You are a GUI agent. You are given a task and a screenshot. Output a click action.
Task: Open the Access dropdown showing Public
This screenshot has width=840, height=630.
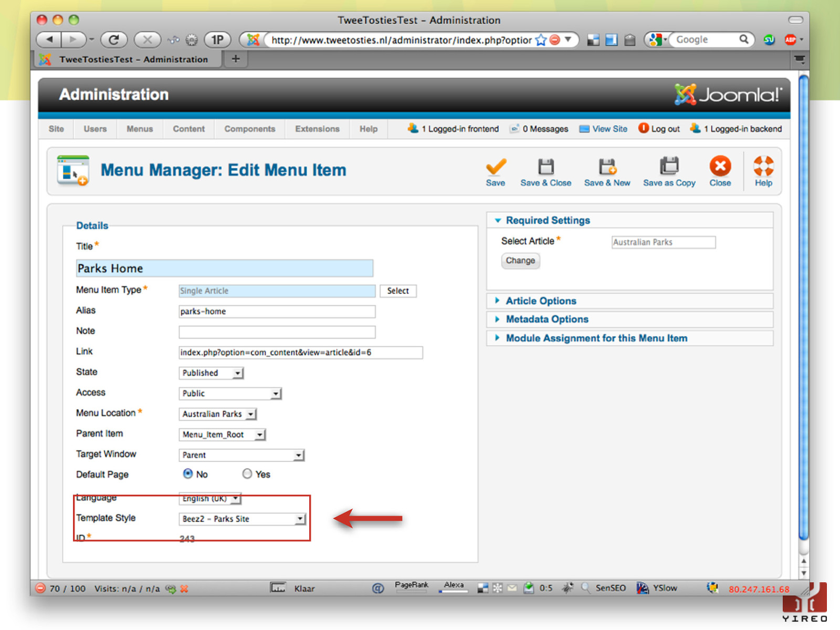click(230, 393)
